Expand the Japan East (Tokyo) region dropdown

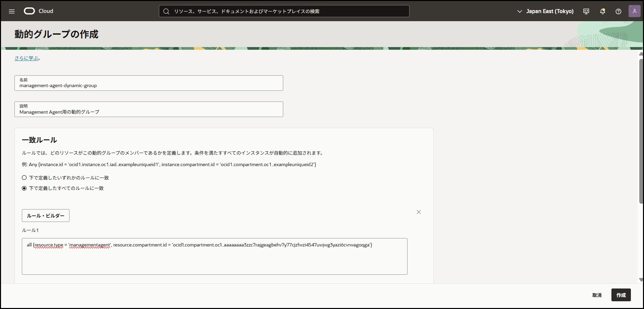coord(550,11)
